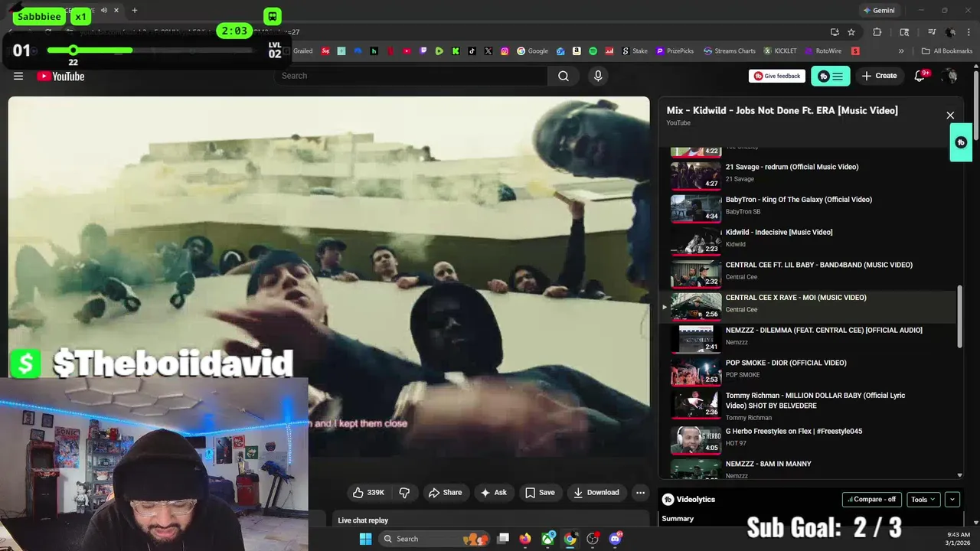Open the YouTube hamburger guide menu
This screenshot has height=551, width=980.
tap(18, 76)
